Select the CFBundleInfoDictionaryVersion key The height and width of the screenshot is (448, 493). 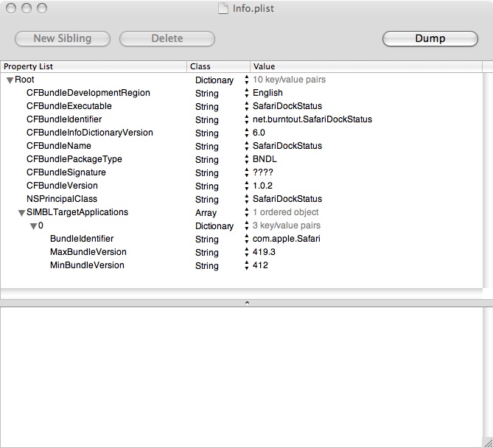coord(90,133)
